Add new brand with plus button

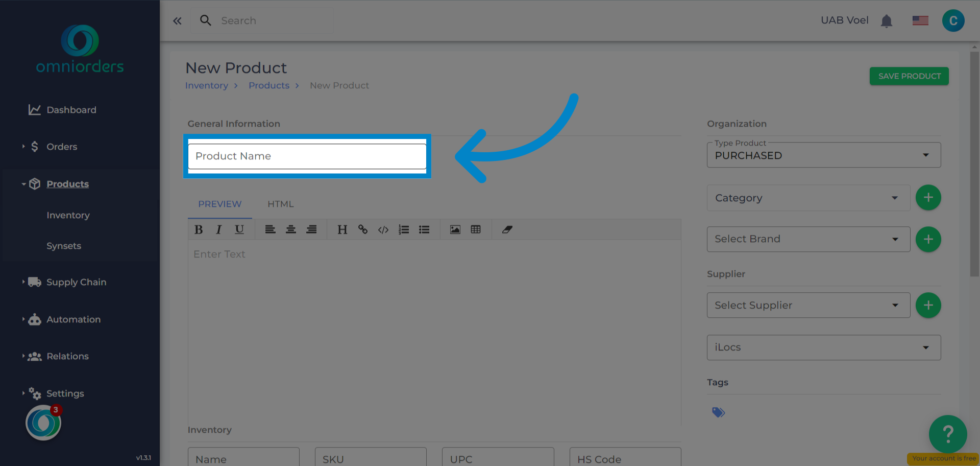(x=928, y=239)
